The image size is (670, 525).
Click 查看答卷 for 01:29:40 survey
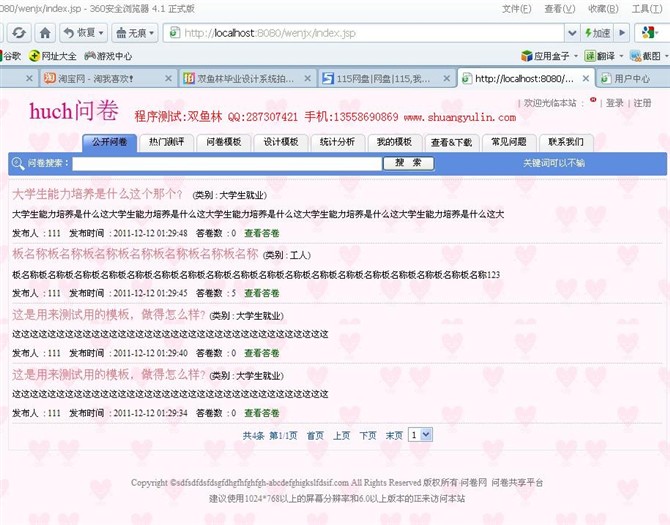pos(262,353)
